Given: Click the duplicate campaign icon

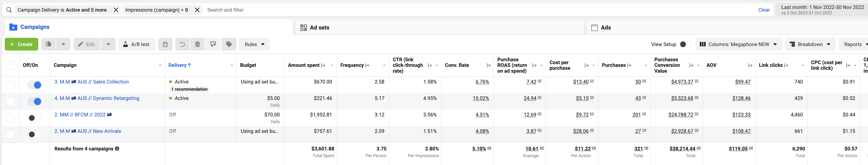Looking at the screenshot, I should point(49,44).
